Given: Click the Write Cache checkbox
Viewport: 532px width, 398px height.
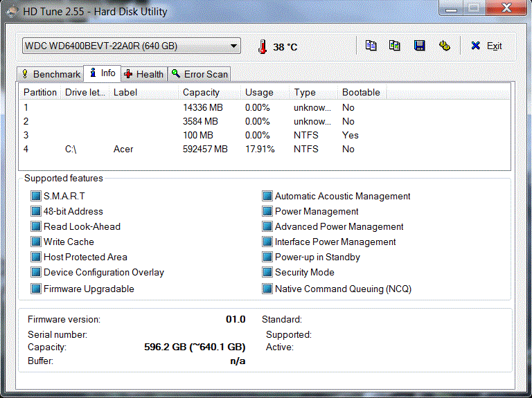Looking at the screenshot, I should click(35, 242).
